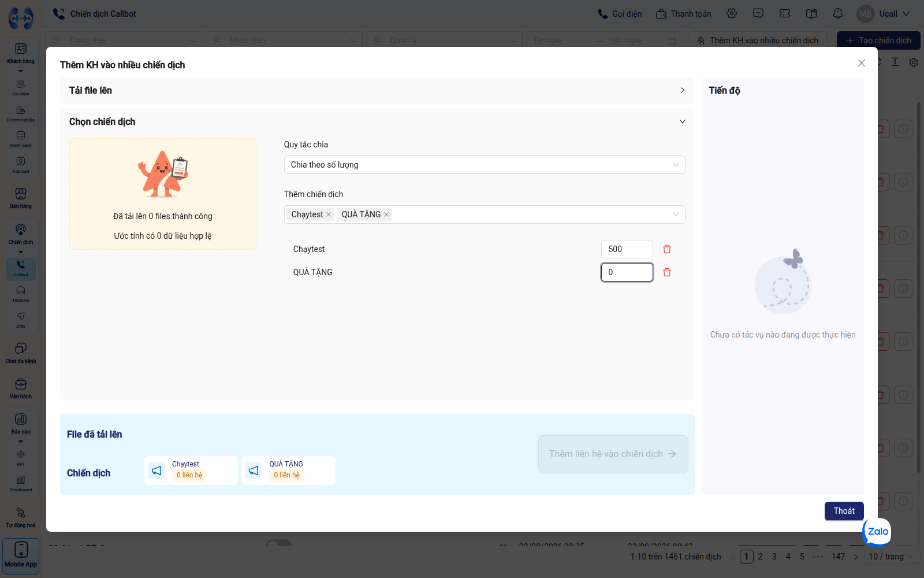Open Bán hàng in sidebar
This screenshot has height=578, width=924.
coord(21,198)
